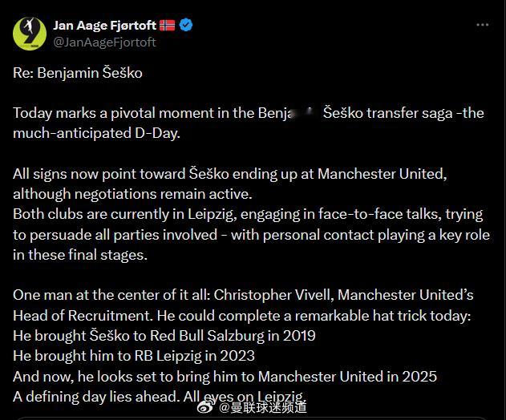The width and height of the screenshot is (506, 420).
Task: Click the "Manchester United in 2025" line
Action: click(x=225, y=377)
